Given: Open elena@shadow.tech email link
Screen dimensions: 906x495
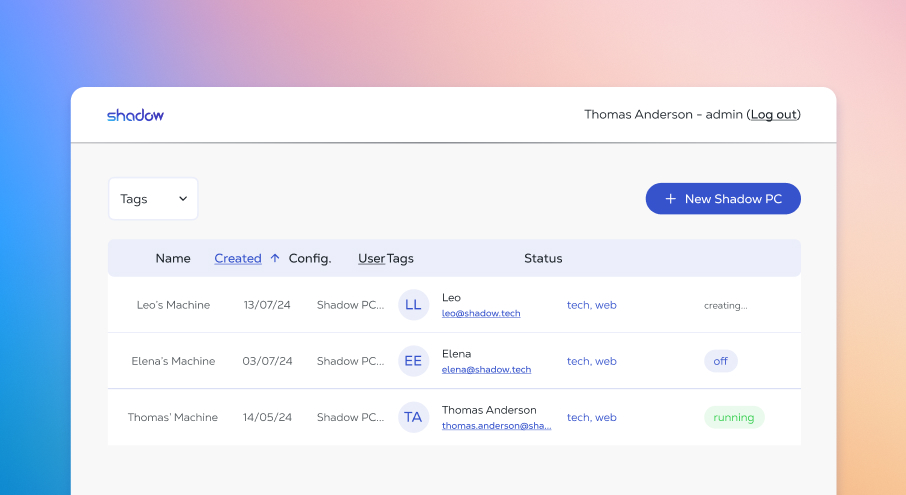Looking at the screenshot, I should [x=486, y=369].
